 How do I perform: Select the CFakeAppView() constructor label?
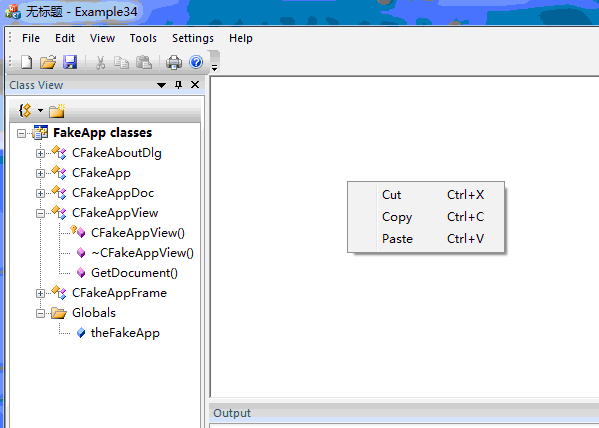(138, 233)
